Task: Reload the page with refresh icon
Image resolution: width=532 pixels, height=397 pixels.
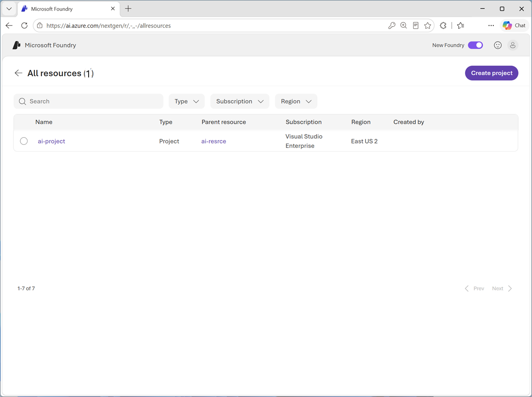Action: pos(24,26)
